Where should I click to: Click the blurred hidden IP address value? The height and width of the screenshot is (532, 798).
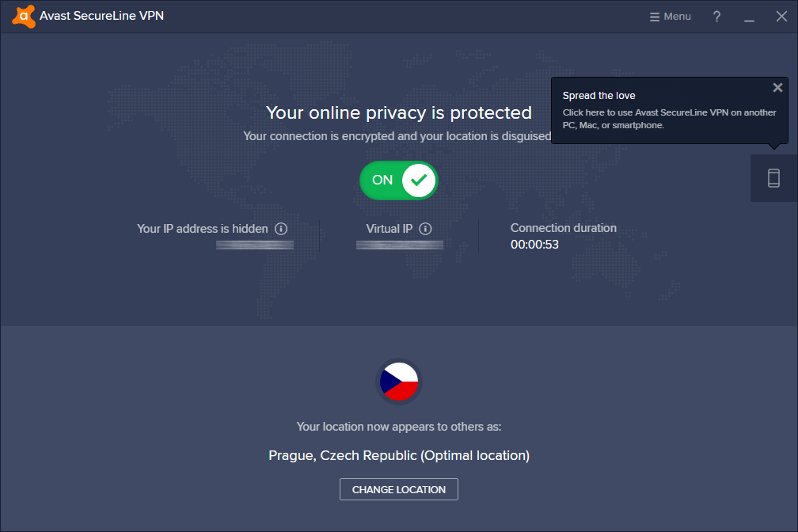(x=254, y=245)
